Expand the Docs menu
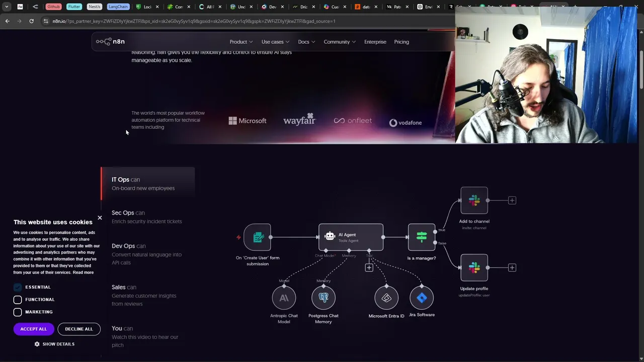644x362 pixels. (306, 42)
